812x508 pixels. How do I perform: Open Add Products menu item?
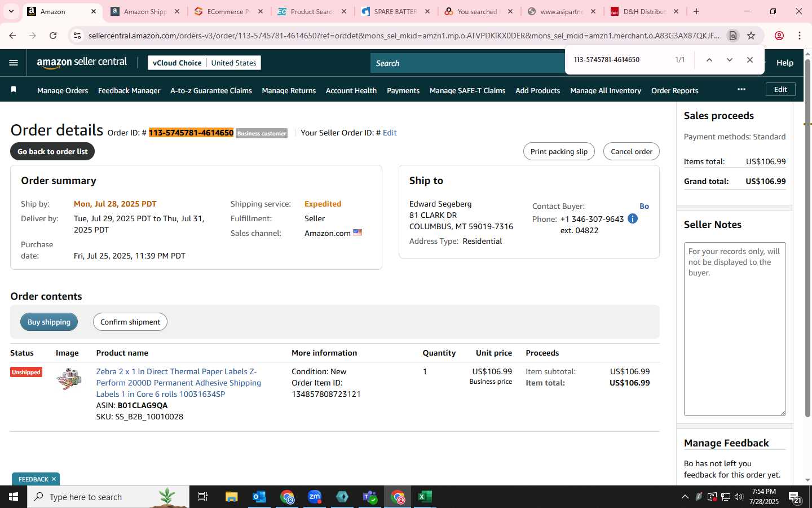537,90
